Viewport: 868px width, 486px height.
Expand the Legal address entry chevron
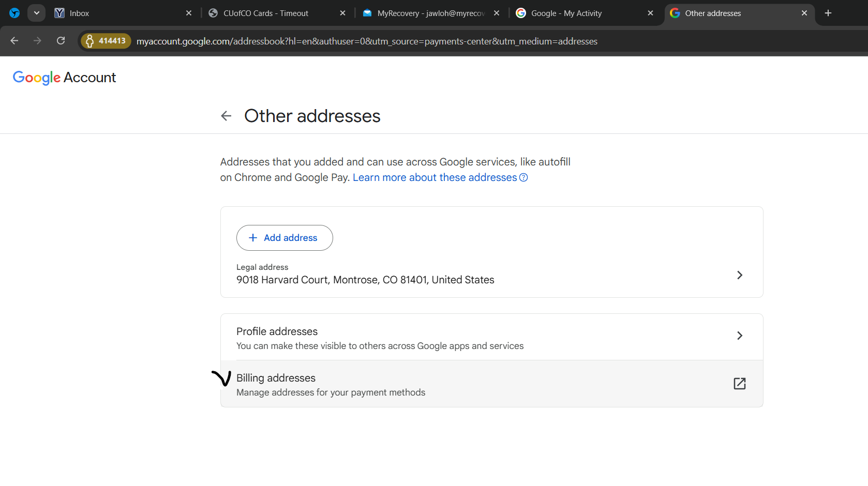(x=739, y=275)
